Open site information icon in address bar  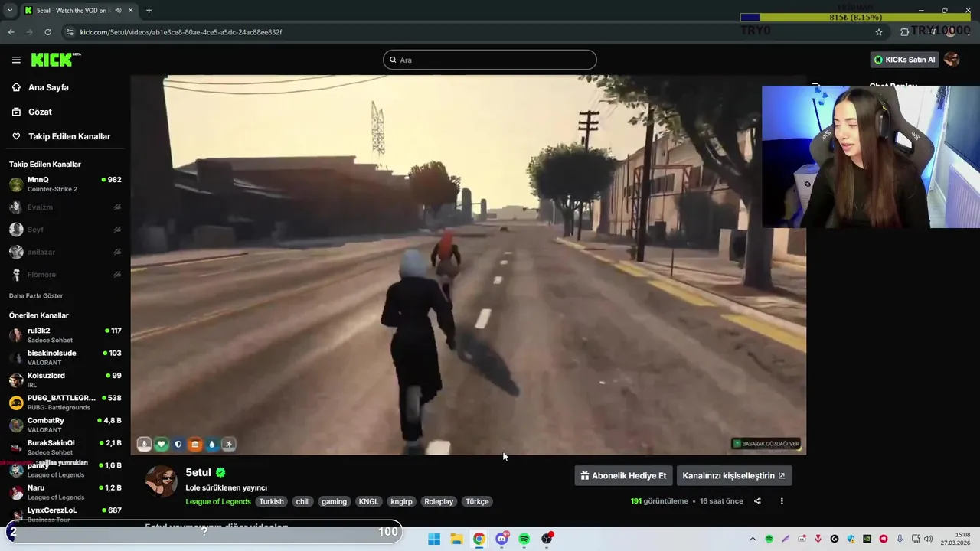pos(70,32)
